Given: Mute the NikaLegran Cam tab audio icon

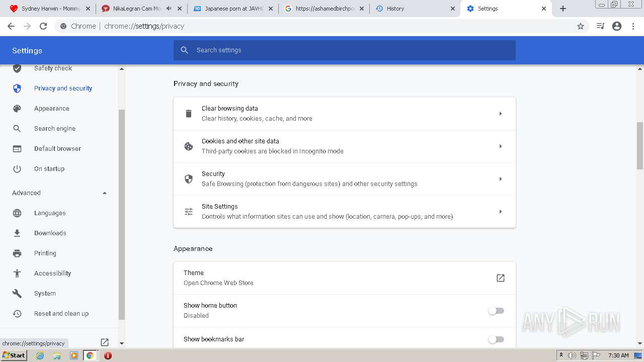Looking at the screenshot, I should pos(169,9).
